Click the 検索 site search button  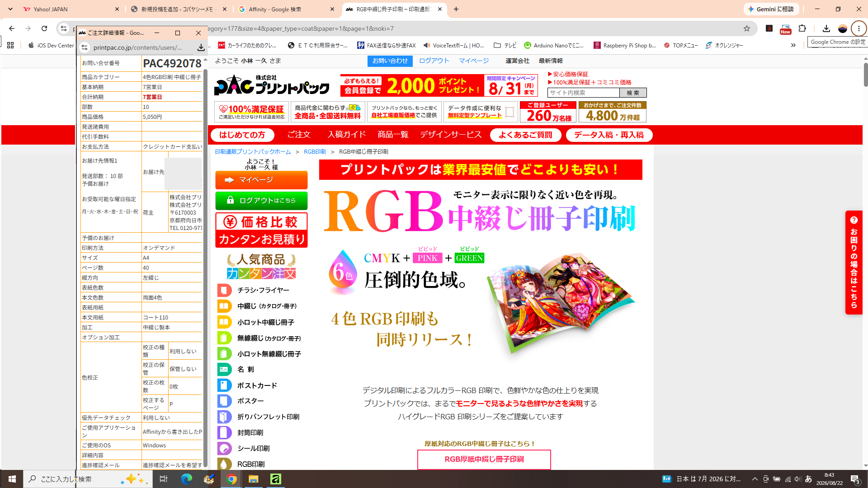(633, 93)
